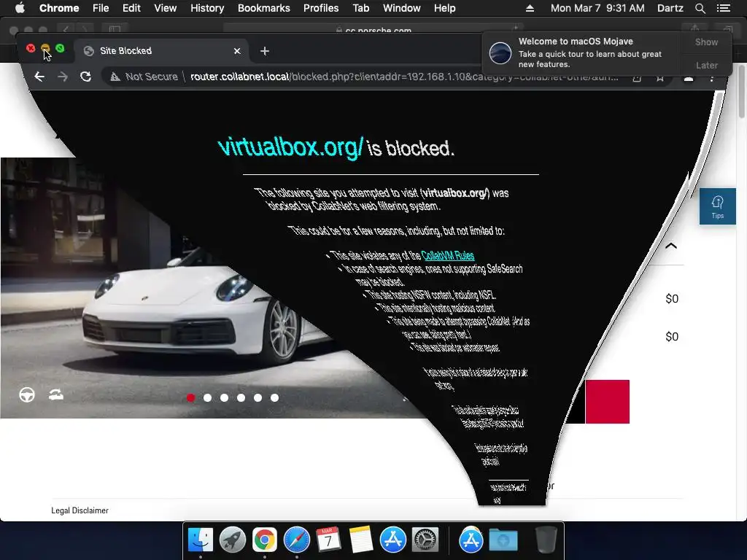Open Porsche Tips button
Image resolution: width=747 pixels, height=560 pixels.
(x=718, y=206)
